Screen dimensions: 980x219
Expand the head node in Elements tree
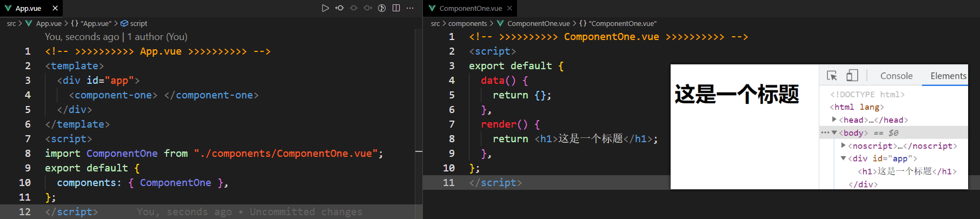(835, 120)
